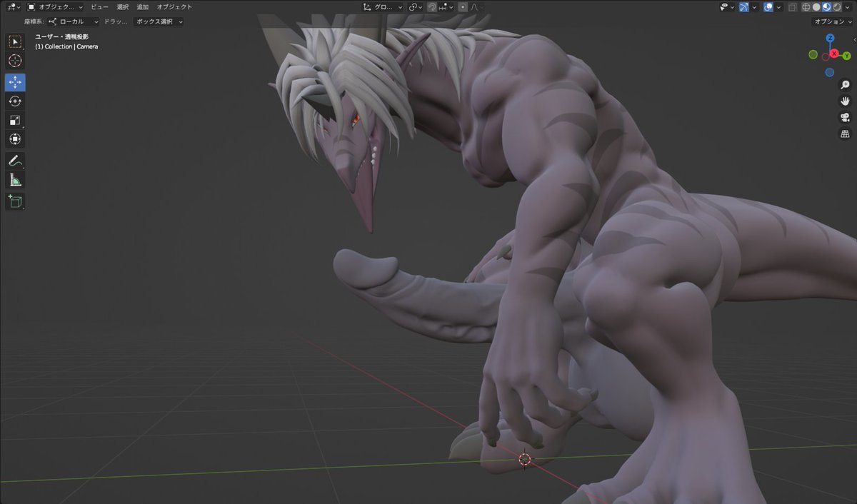
Task: Click the Pan view hand icon
Action: point(845,101)
